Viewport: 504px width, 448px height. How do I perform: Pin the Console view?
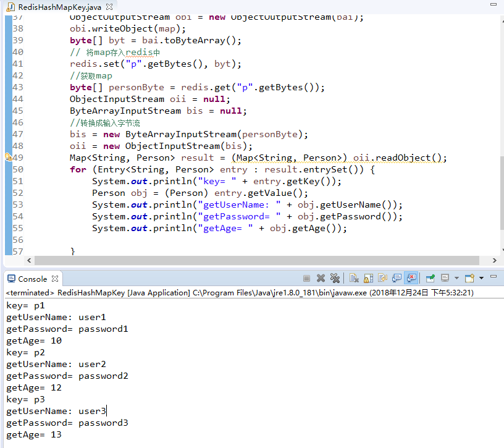click(x=430, y=278)
